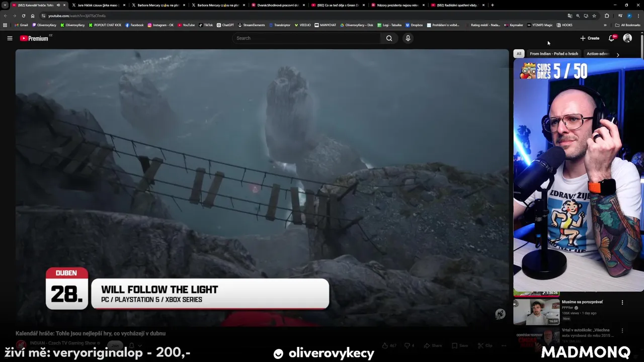Image resolution: width=644 pixels, height=362 pixels.
Task: Open a new browser tab
Action: coord(492,5)
